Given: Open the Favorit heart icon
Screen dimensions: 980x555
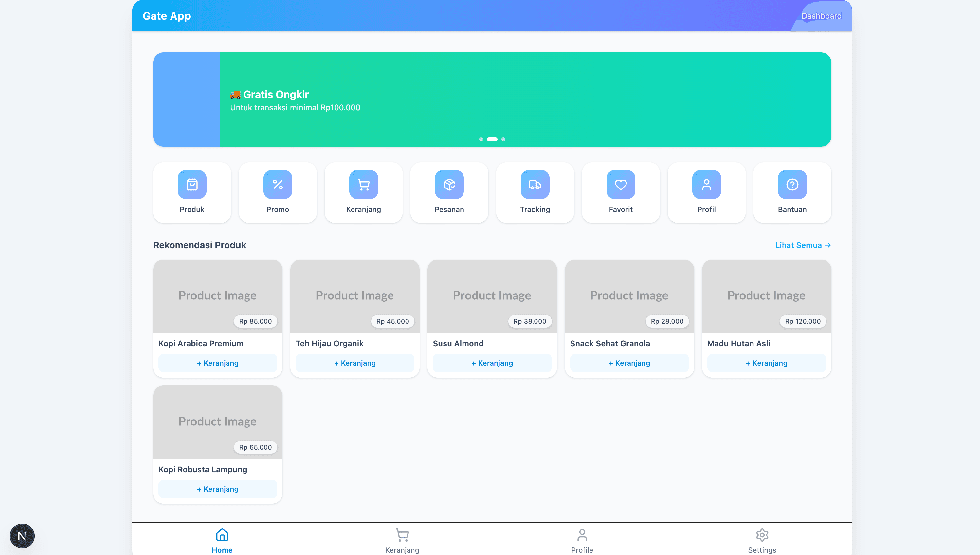Looking at the screenshot, I should pos(620,185).
